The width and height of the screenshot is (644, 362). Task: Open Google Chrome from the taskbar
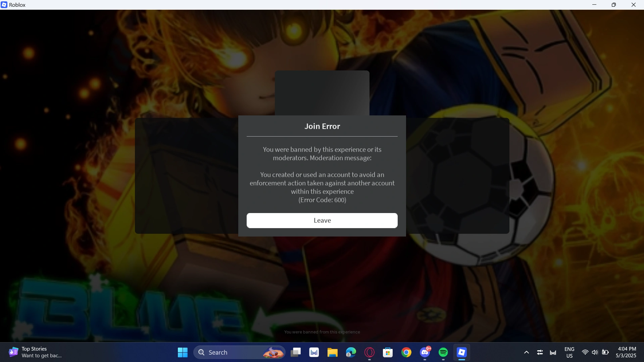406,352
